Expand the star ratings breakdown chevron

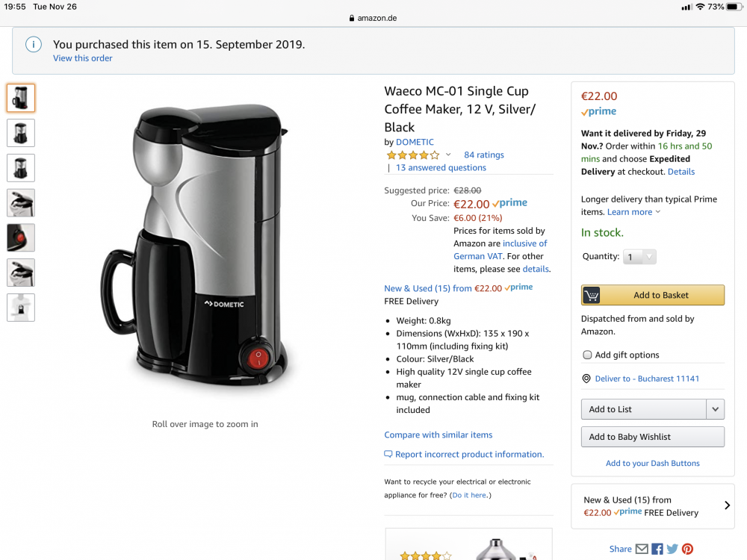click(448, 155)
